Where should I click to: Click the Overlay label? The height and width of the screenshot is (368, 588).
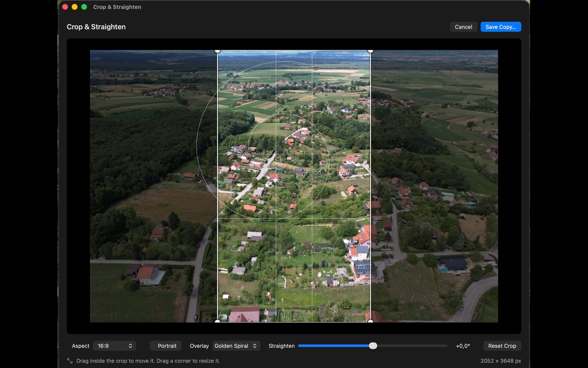(x=199, y=346)
